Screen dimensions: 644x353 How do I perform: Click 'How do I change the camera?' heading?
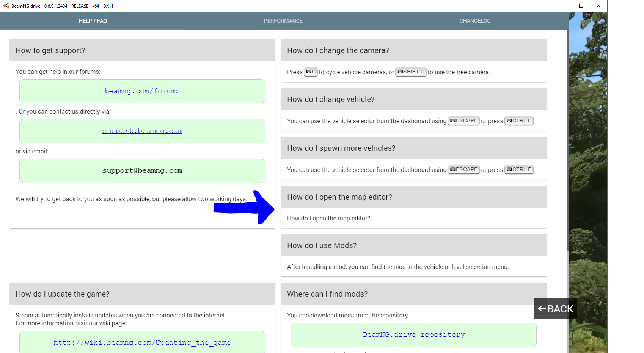click(338, 50)
